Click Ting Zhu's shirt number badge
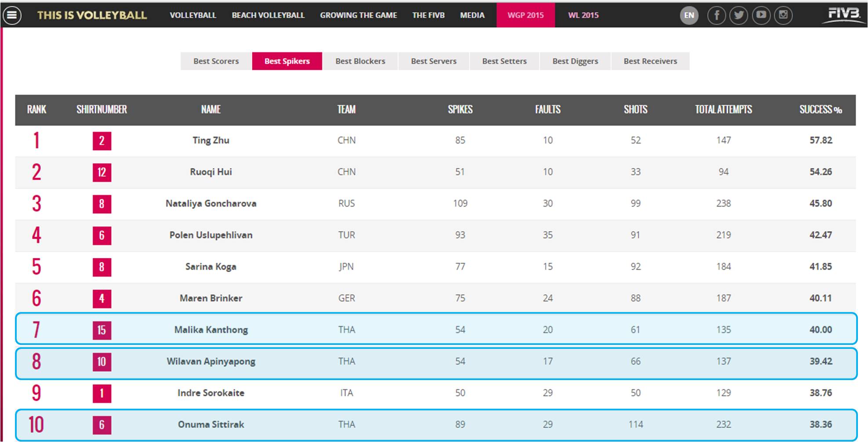The height and width of the screenshot is (442, 868). tap(102, 141)
